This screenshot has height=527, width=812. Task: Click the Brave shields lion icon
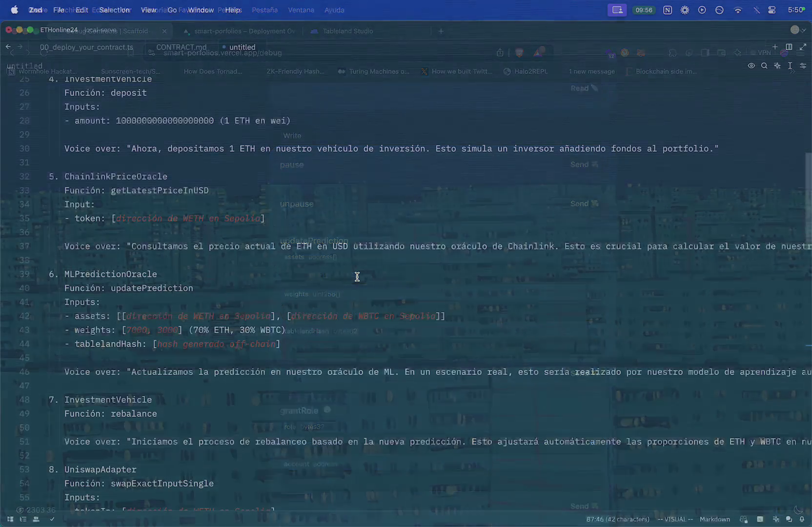pos(519,53)
